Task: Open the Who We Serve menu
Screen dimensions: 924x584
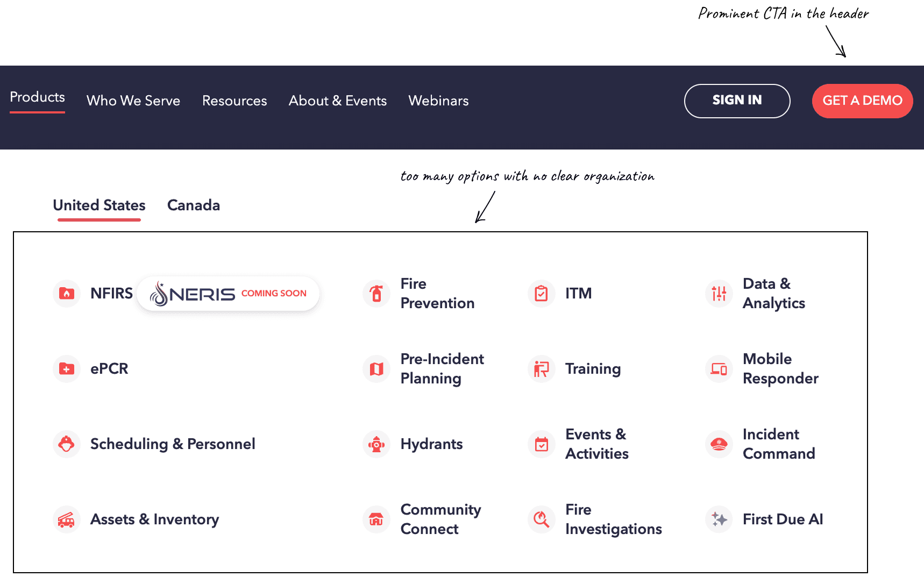Action: click(133, 101)
